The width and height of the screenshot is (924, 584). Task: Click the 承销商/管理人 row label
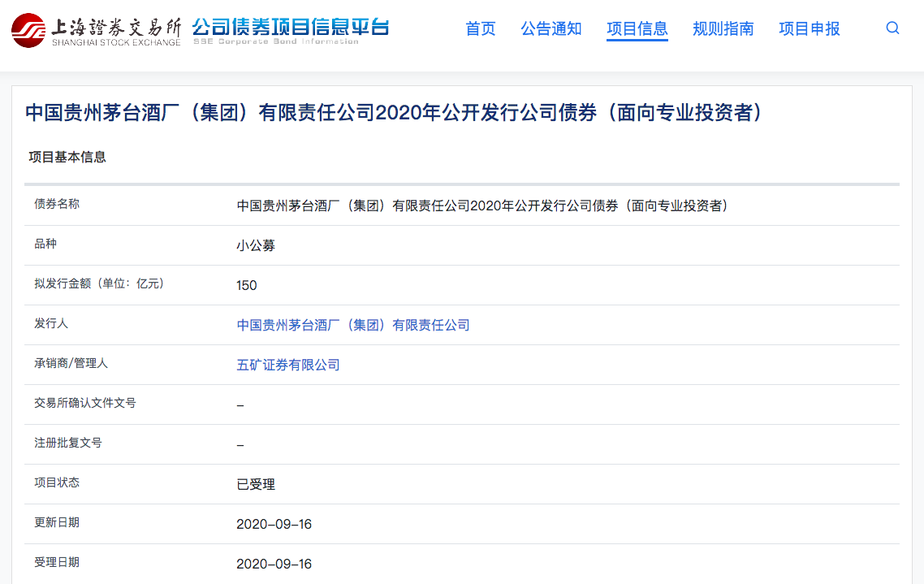pyautogui.click(x=71, y=363)
